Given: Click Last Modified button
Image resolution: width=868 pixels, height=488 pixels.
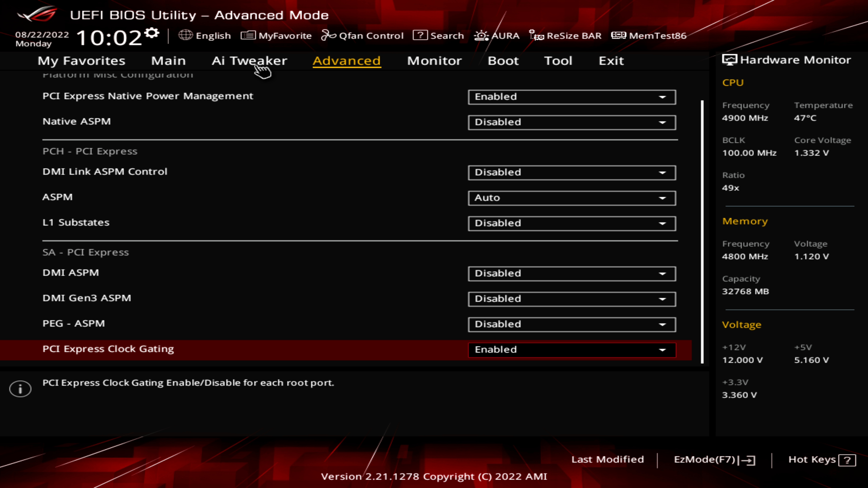Looking at the screenshot, I should click(x=607, y=459).
